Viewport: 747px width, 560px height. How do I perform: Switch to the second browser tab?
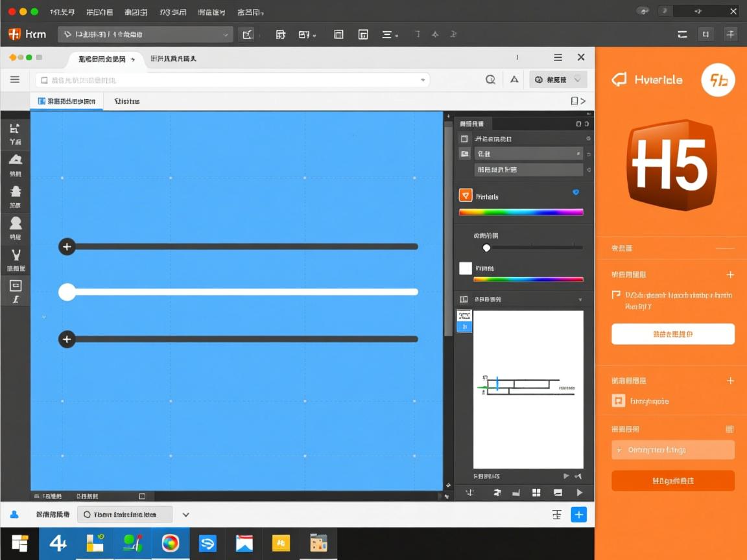[173, 59]
